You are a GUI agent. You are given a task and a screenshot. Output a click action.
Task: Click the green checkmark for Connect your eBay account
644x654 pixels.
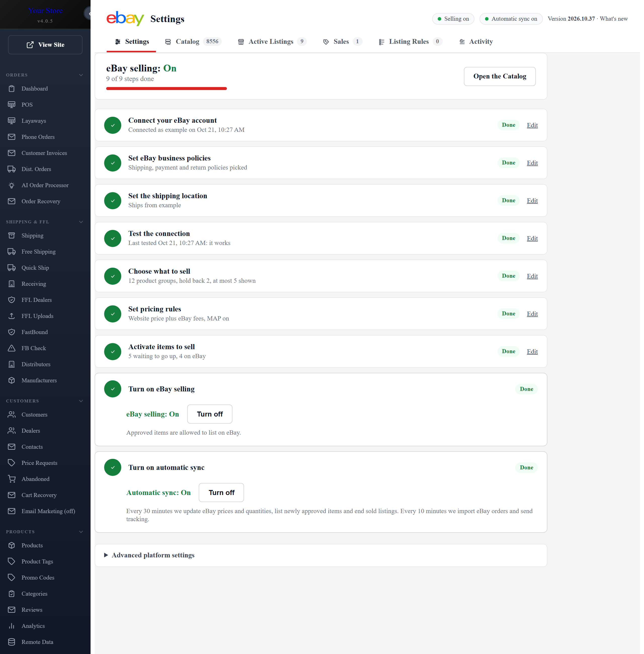click(113, 125)
